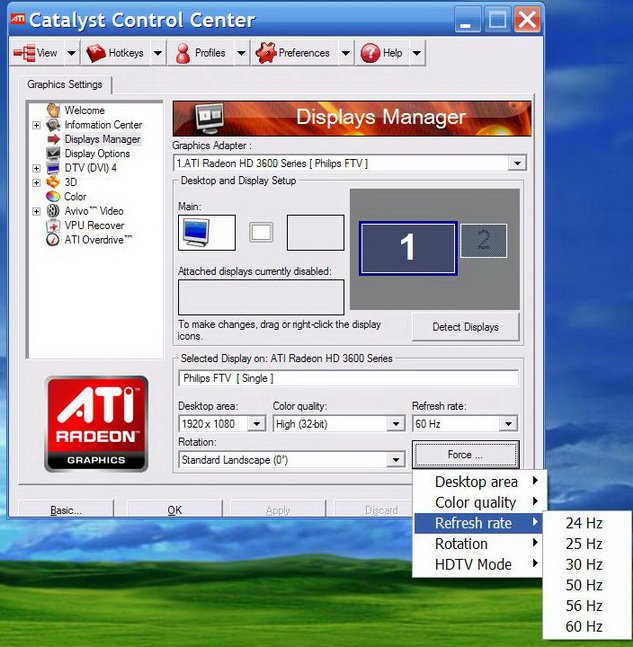
Task: Select the Refresh rate menu item
Action: point(479,523)
